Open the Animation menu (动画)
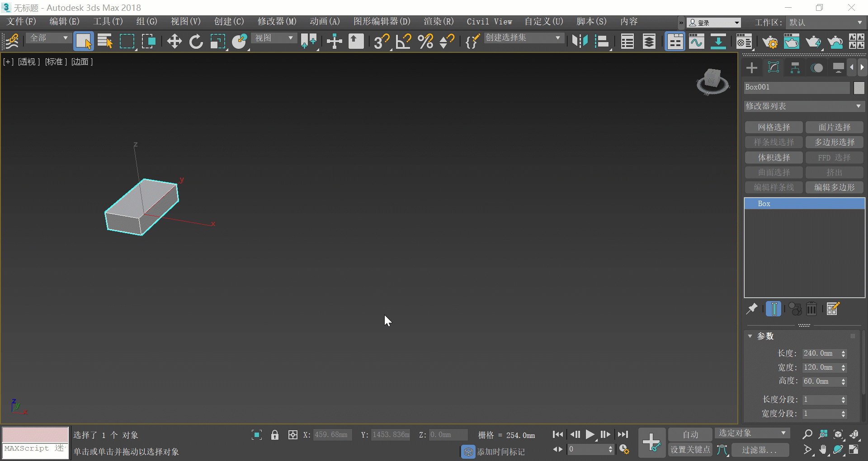The width and height of the screenshot is (868, 461). pos(325,22)
